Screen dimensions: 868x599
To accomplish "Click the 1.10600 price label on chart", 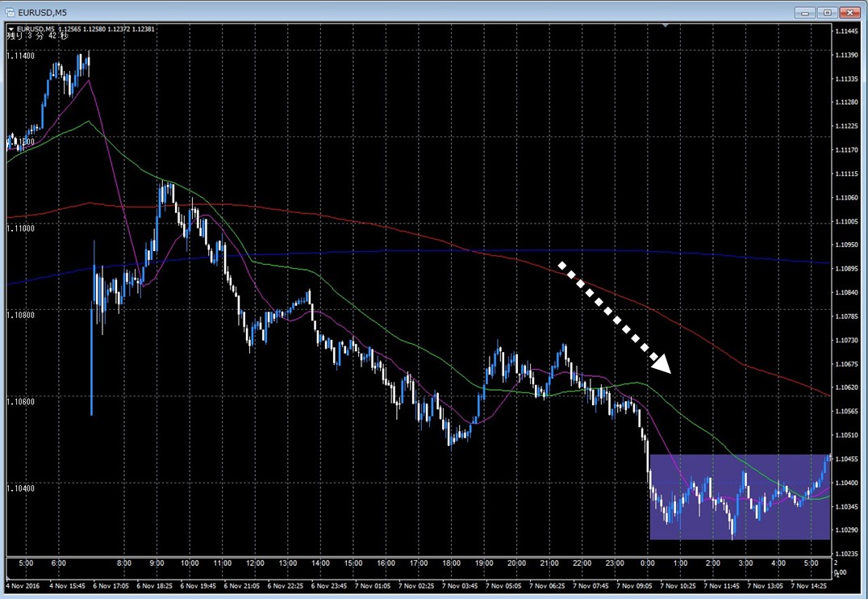I will [20, 402].
